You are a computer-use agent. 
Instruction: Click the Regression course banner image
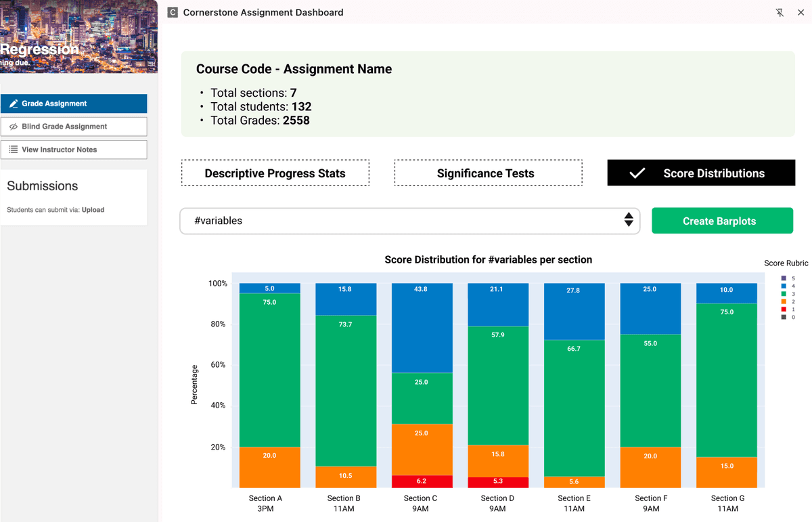(78, 37)
